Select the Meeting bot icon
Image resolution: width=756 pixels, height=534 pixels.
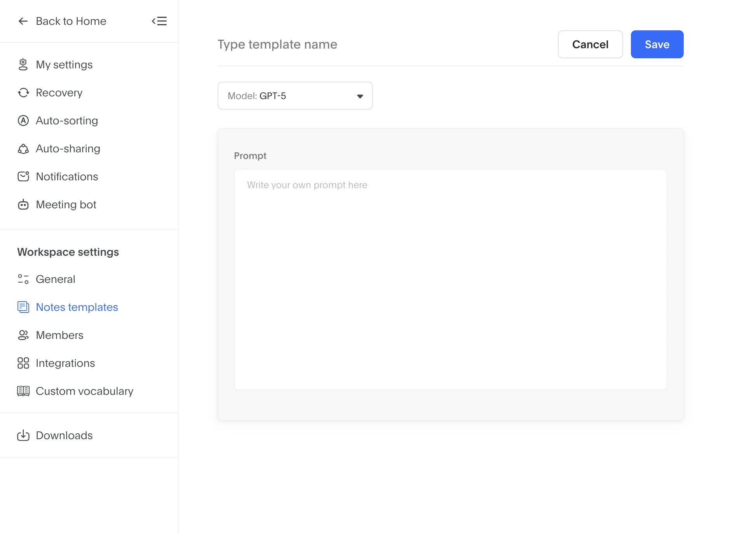(x=24, y=204)
